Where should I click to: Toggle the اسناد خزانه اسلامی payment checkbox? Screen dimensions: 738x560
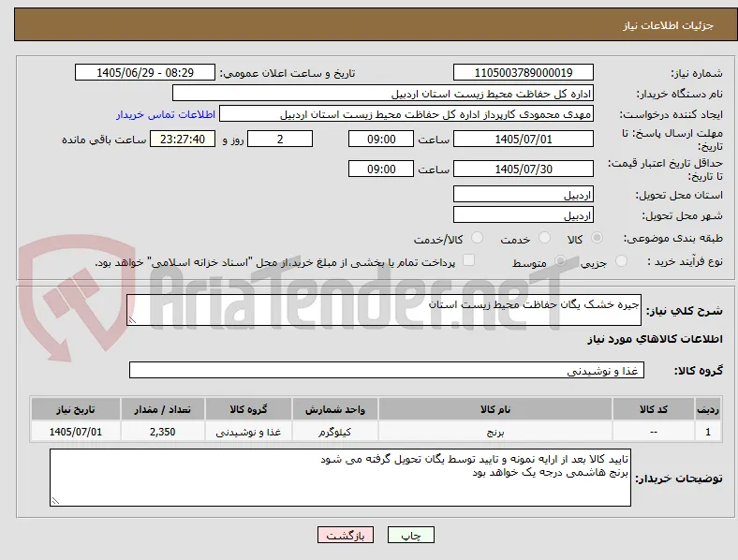pyautogui.click(x=469, y=260)
